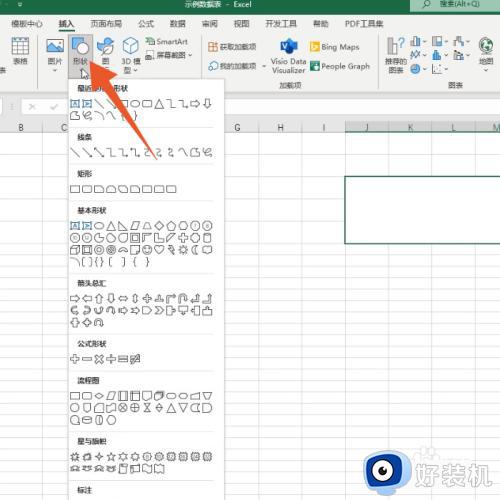
Task: Switch to the Page Layout tab
Action: point(106,24)
